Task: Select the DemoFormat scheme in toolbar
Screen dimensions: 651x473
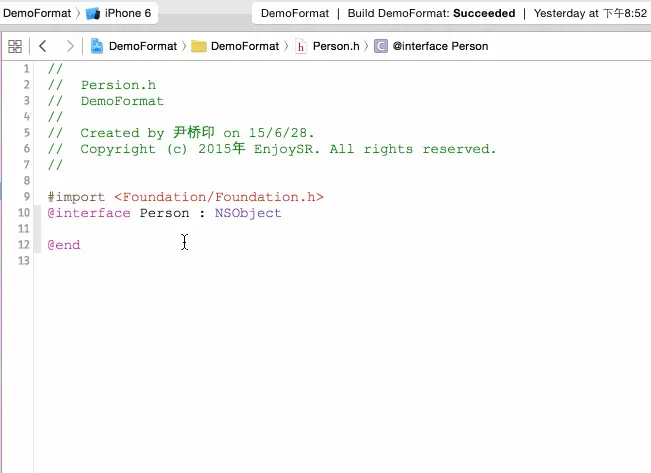Action: pos(37,13)
